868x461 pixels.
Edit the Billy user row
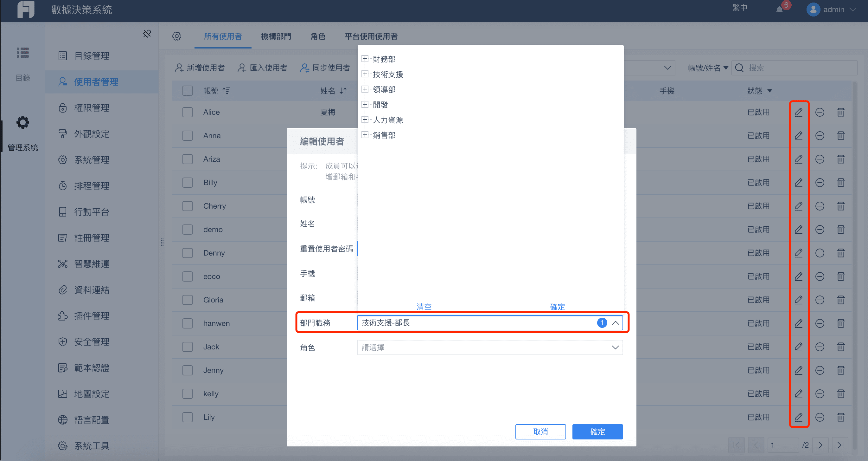coord(798,183)
